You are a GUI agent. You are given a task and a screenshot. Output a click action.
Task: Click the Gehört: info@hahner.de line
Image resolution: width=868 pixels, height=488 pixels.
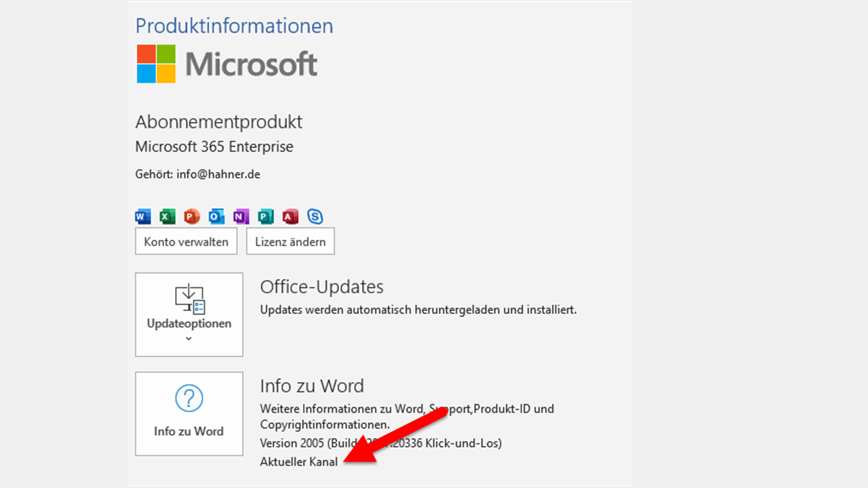[x=198, y=174]
